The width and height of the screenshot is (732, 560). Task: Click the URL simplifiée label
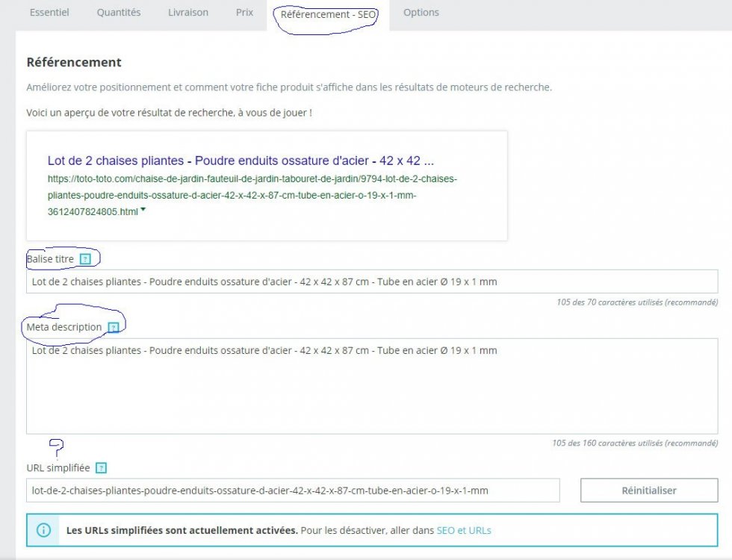(x=58, y=468)
